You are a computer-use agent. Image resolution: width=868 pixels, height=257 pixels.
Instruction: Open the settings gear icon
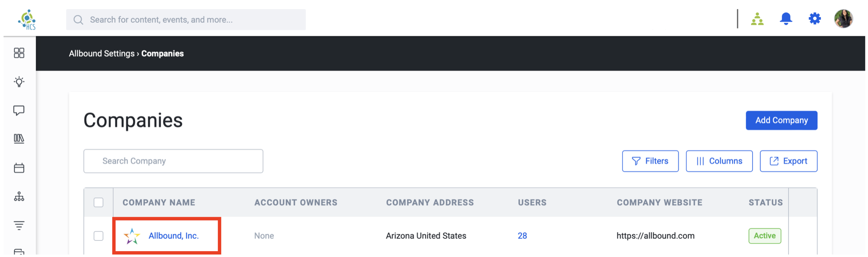pyautogui.click(x=814, y=18)
